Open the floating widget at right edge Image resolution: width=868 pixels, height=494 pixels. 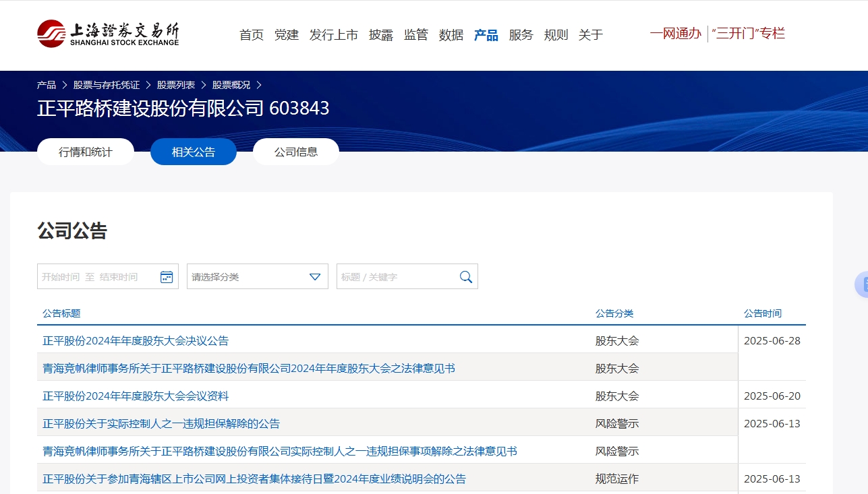pos(861,284)
